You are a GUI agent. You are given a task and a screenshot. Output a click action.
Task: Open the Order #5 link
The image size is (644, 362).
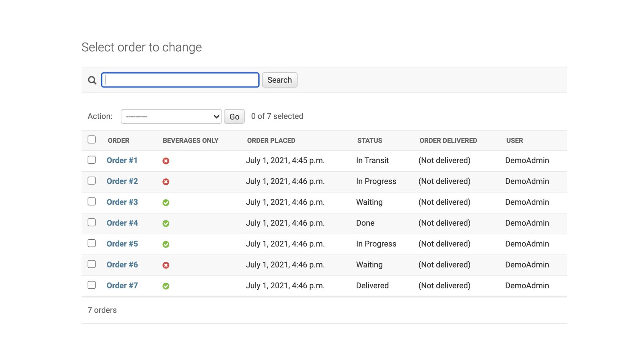tap(122, 244)
